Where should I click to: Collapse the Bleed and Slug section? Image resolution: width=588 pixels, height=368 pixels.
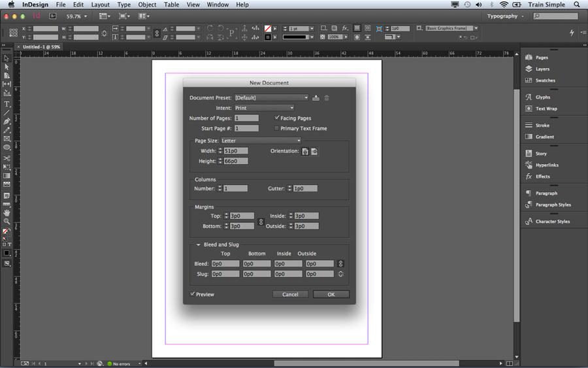point(199,244)
